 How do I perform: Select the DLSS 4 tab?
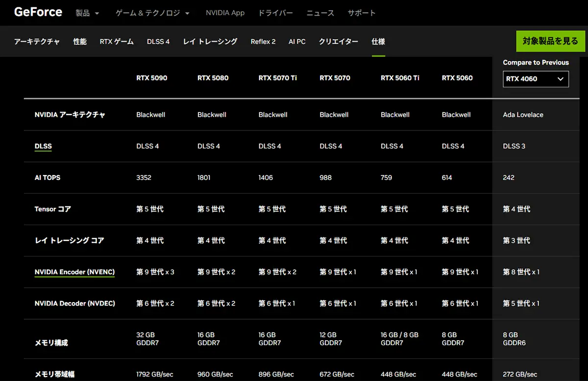point(158,42)
